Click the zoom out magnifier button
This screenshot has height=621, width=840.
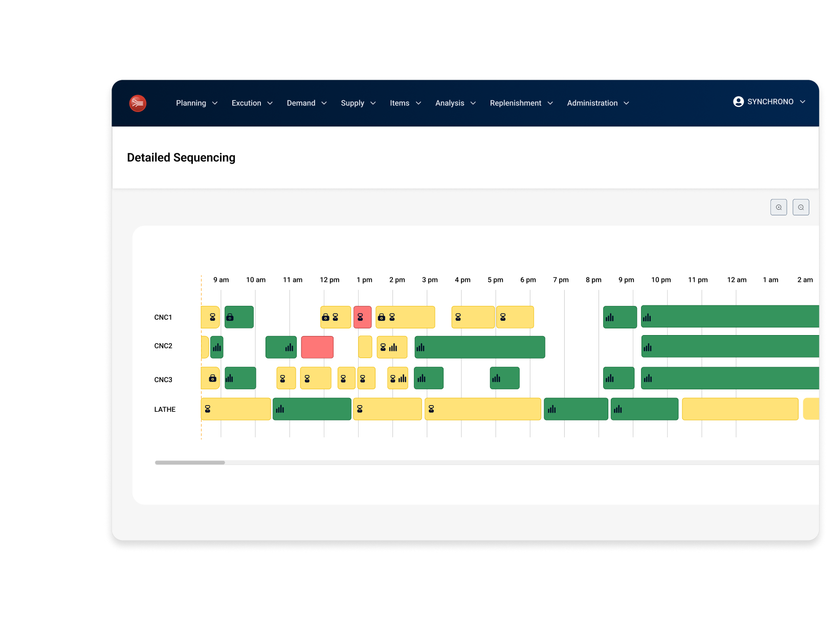(x=801, y=207)
